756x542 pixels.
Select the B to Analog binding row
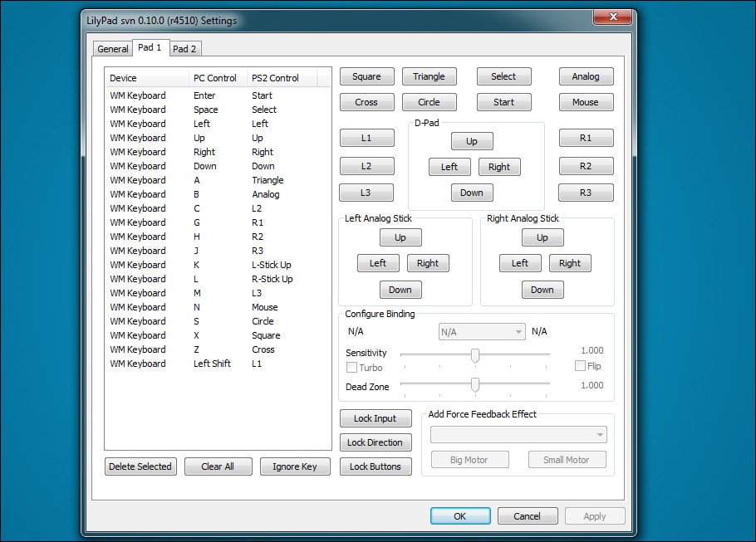pyautogui.click(x=218, y=194)
